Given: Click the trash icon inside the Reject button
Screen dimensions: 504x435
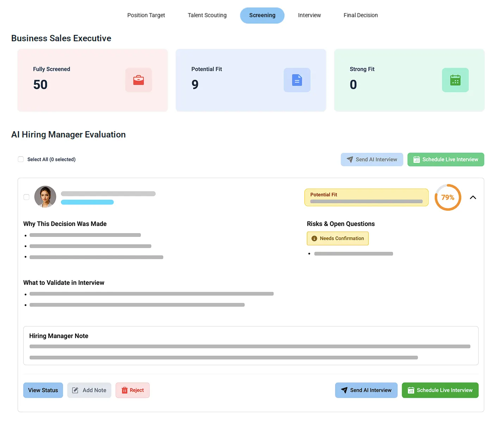Looking at the screenshot, I should pyautogui.click(x=125, y=390).
